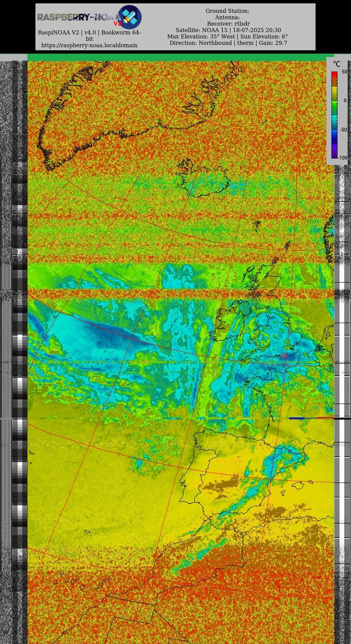Click the red ground station cross marker

point(283,356)
